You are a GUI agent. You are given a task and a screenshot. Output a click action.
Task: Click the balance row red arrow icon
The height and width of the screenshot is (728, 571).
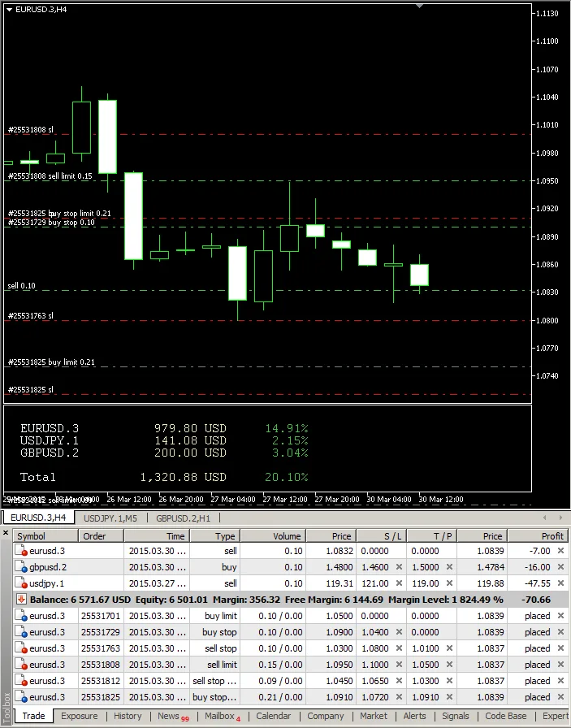[x=21, y=600]
